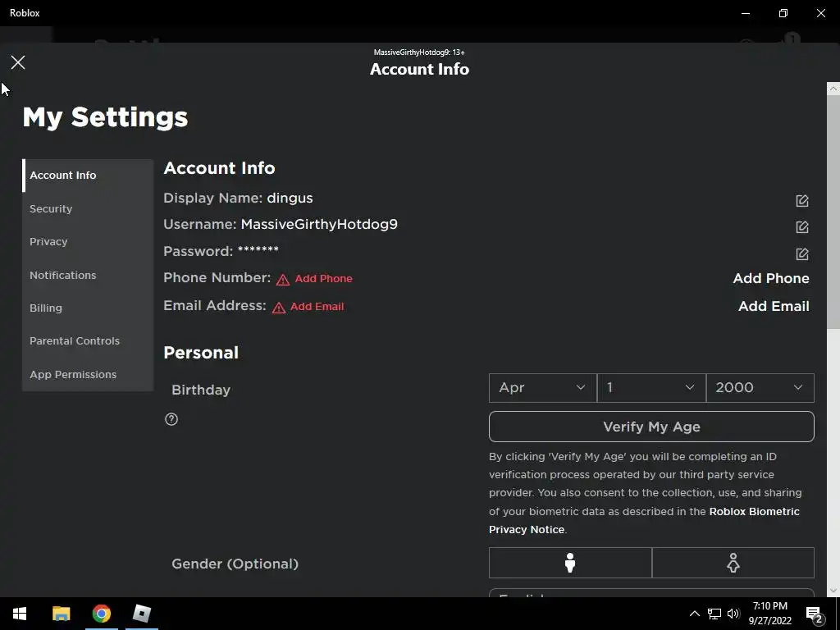
Task: Open the birthday month dropdown showing Apr
Action: (543, 387)
